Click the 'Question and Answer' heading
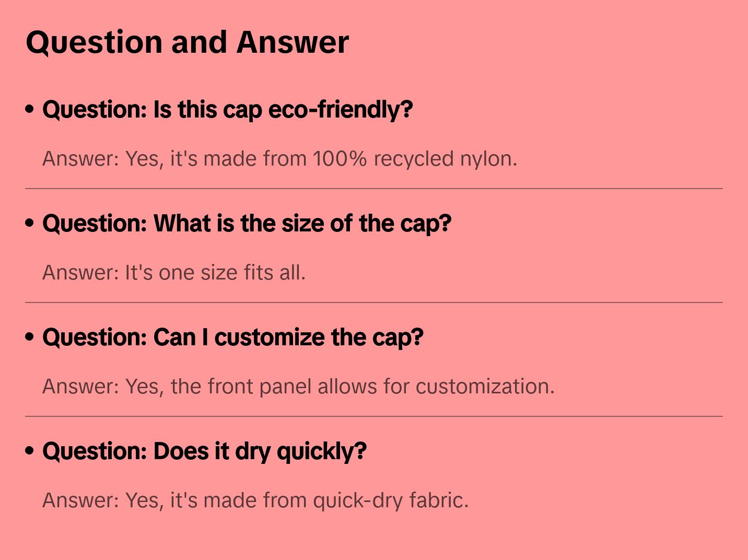The height and width of the screenshot is (560, 748). coord(187,42)
